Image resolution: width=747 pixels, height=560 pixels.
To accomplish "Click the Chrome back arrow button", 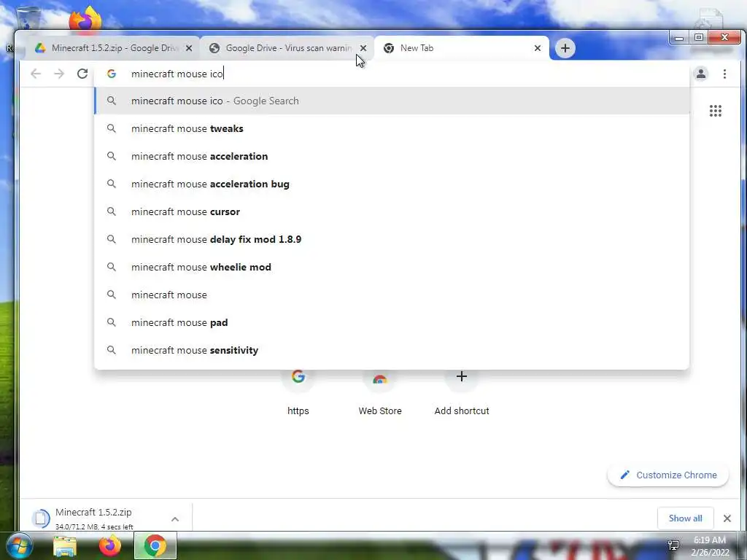I will click(x=36, y=74).
